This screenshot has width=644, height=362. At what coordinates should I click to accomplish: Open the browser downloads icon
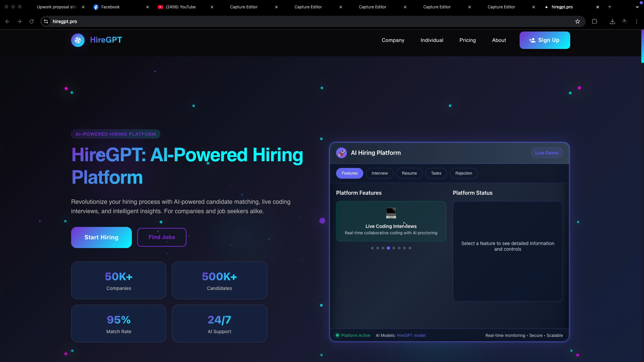click(612, 21)
